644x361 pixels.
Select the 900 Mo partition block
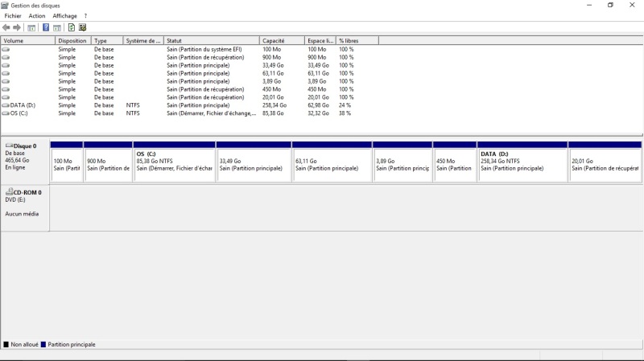pyautogui.click(x=108, y=162)
